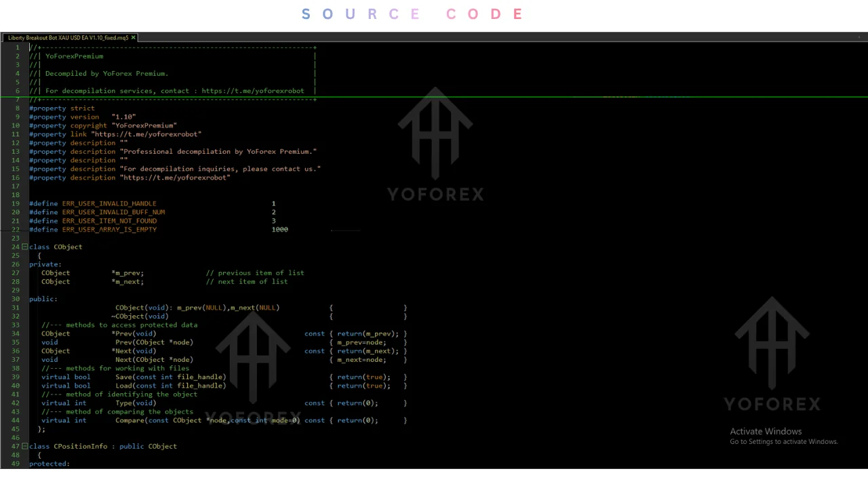This screenshot has width=868, height=488.
Task: Close the Liberty Breakout Bot file tab
Action: tap(134, 38)
